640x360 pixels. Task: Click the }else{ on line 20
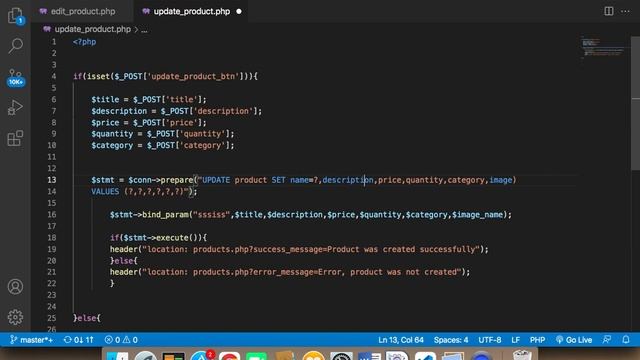124,261
